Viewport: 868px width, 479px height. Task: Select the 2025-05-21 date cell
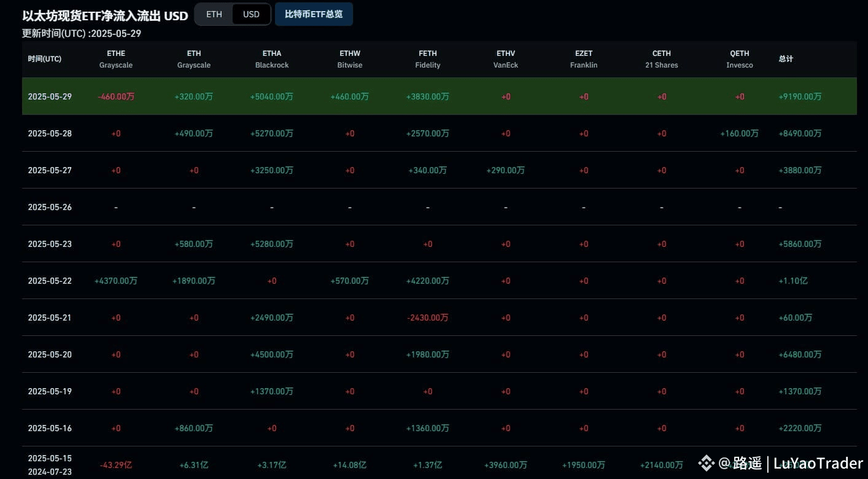50,317
